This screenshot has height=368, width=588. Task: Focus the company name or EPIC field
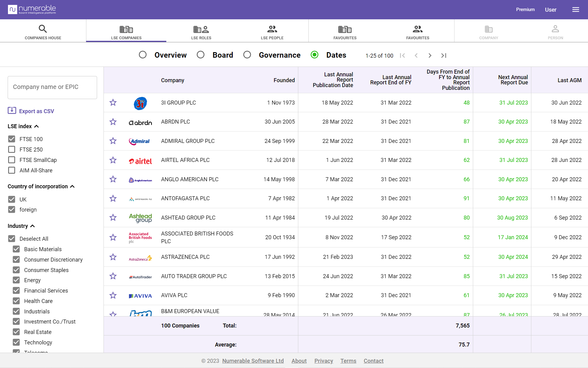[x=52, y=87]
